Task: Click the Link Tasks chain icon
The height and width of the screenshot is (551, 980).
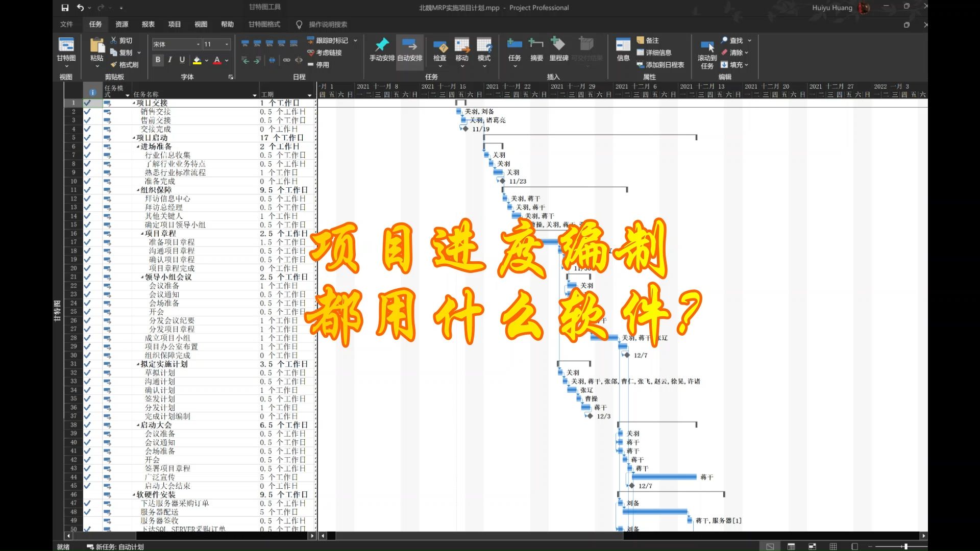Action: point(287,60)
